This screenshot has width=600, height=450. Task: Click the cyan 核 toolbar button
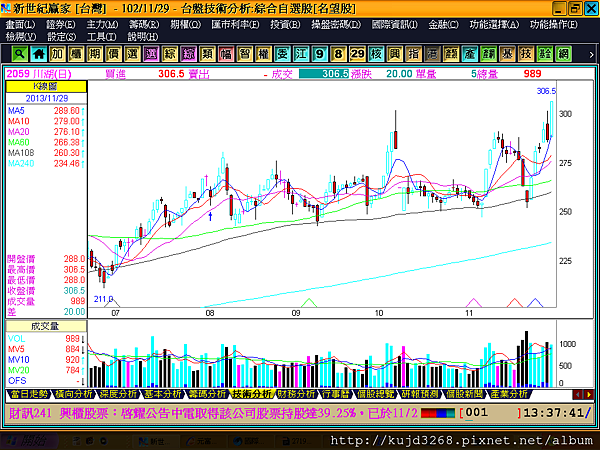pyautogui.click(x=376, y=54)
